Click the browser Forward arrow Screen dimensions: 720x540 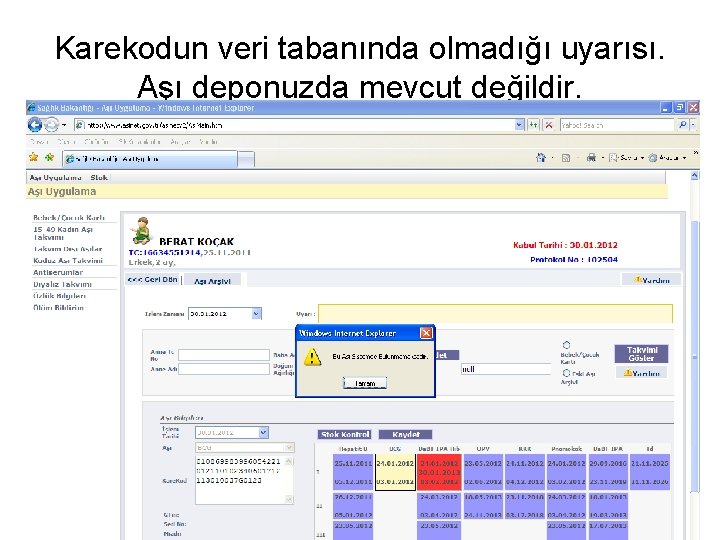pyautogui.click(x=51, y=124)
